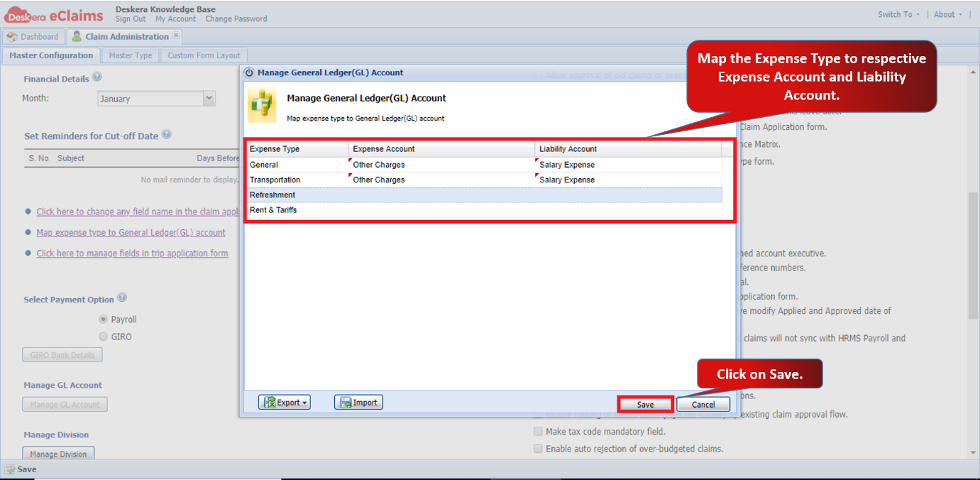This screenshot has width=980, height=480.
Task: Select the Refreshment expense type row
Action: pos(483,195)
